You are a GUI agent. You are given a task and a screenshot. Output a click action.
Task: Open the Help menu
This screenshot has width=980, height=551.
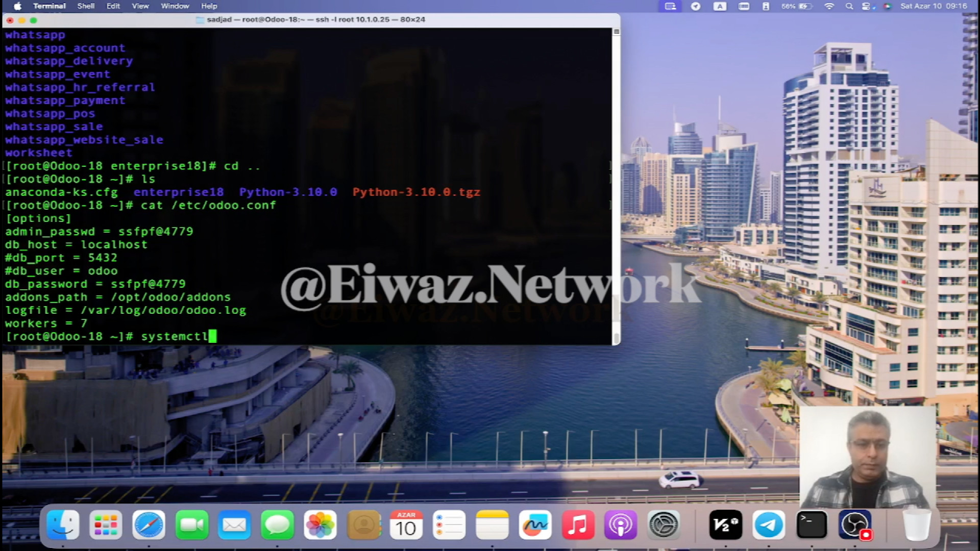pyautogui.click(x=209, y=6)
